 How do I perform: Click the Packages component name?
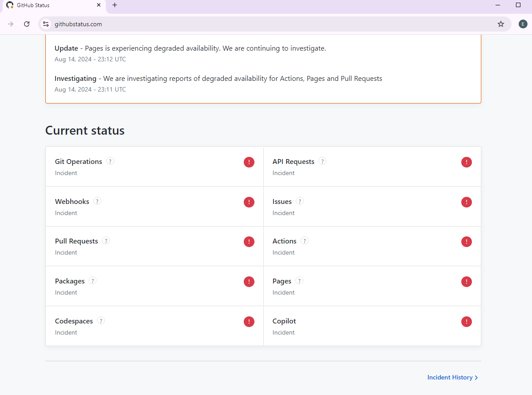(69, 281)
